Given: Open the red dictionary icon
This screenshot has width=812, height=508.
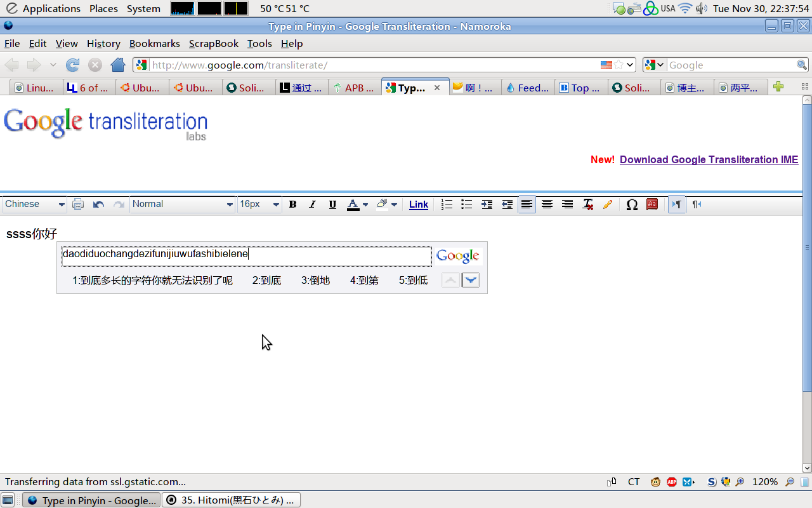Looking at the screenshot, I should (x=652, y=204).
